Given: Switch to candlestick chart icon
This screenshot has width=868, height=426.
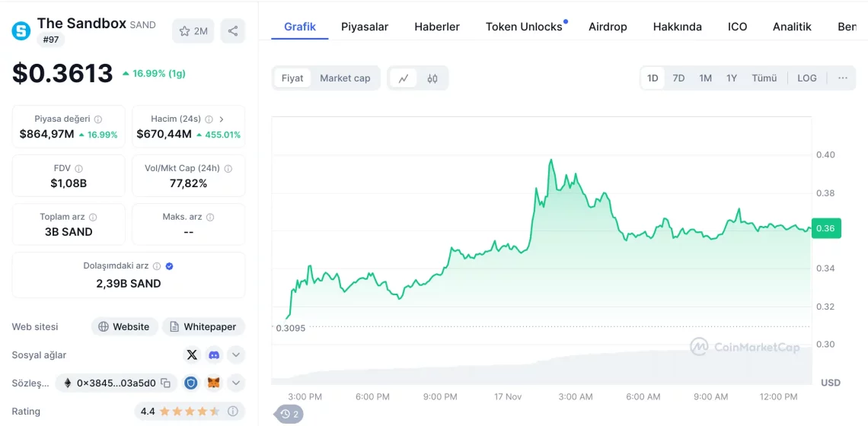Looking at the screenshot, I should pyautogui.click(x=432, y=78).
